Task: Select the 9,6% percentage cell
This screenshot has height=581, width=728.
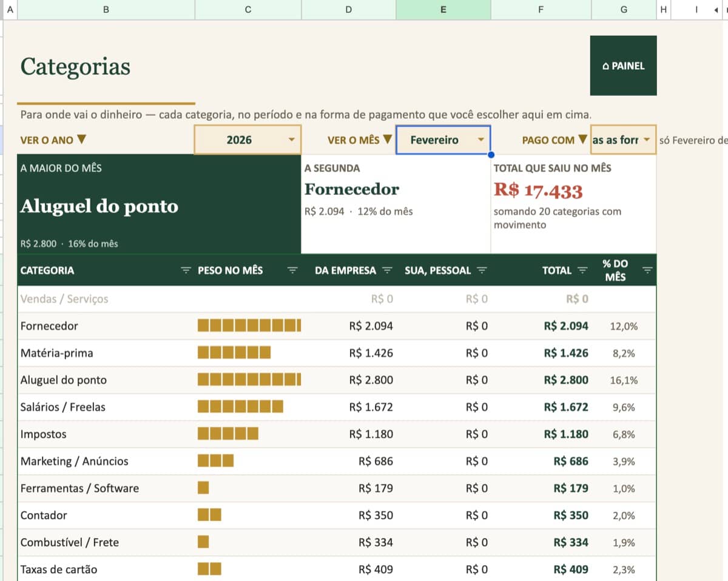Action: (624, 408)
